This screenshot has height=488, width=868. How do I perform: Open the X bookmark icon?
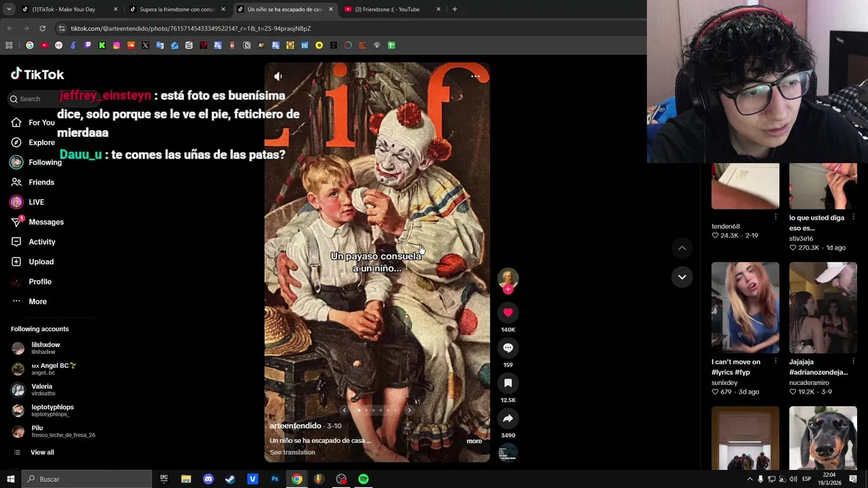coord(145,45)
